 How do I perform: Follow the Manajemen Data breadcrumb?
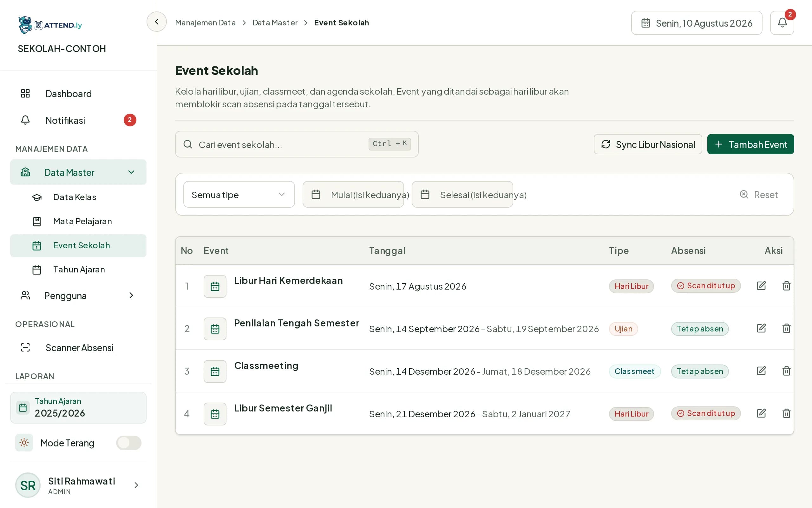(x=205, y=23)
